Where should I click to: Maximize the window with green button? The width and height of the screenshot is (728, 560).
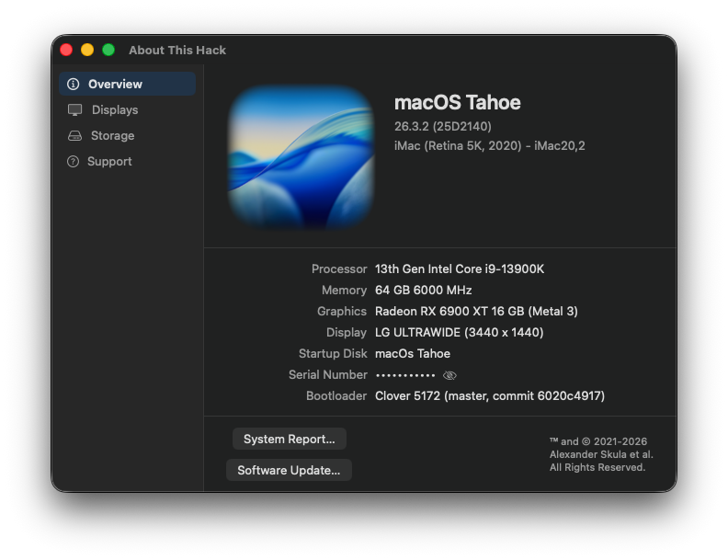pos(108,50)
